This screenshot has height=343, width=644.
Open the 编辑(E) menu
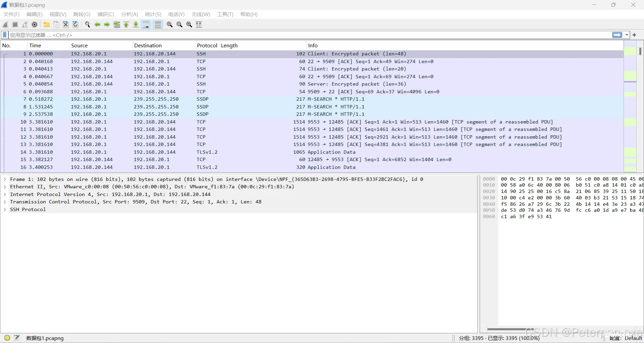pyautogui.click(x=35, y=14)
